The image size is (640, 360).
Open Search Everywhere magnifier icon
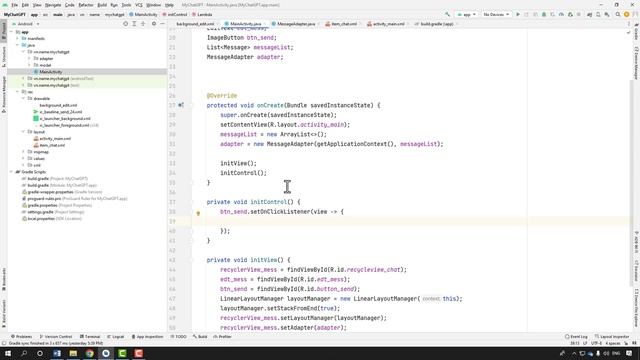618,15
